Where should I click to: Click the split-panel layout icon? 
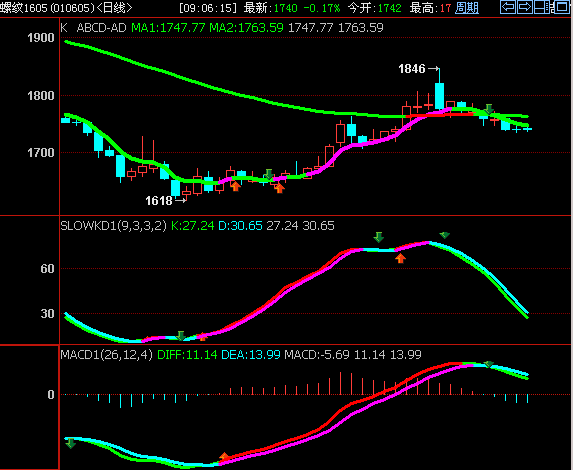(542, 7)
